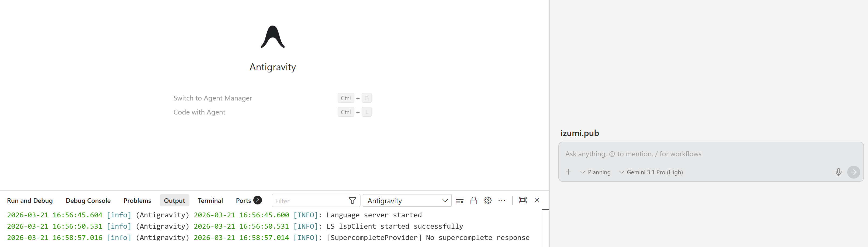Open the Ports tab
The height and width of the screenshot is (247, 868).
click(x=243, y=200)
